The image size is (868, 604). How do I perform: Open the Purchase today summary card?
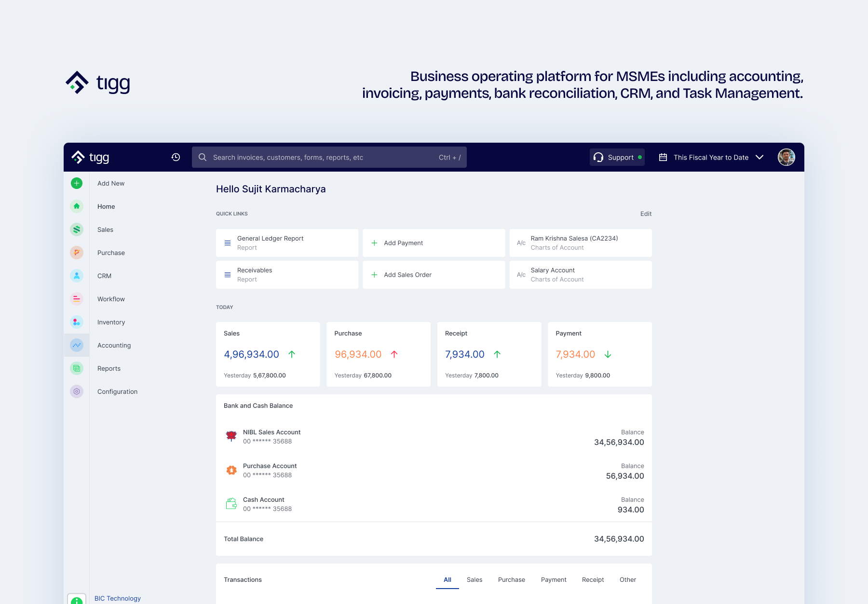pos(379,354)
